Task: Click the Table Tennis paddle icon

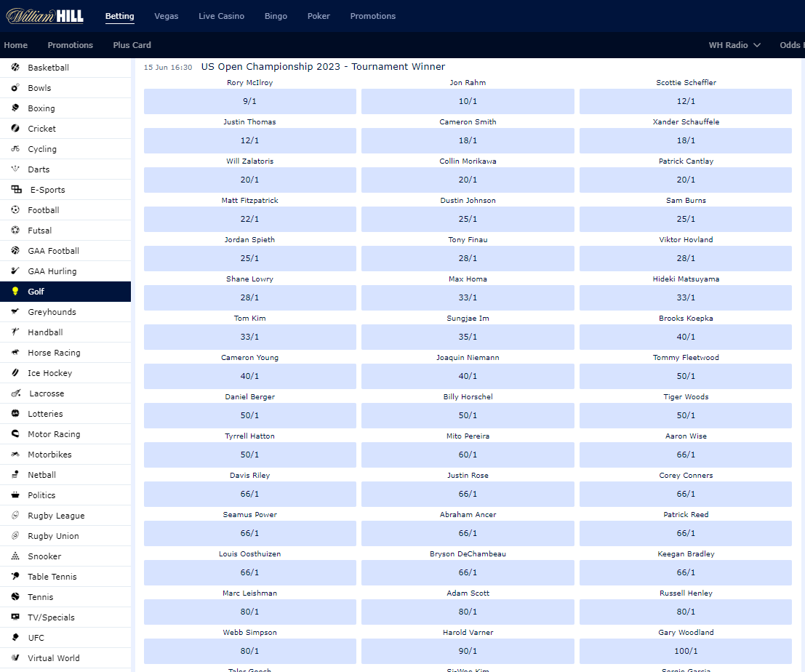Action: click(15, 577)
